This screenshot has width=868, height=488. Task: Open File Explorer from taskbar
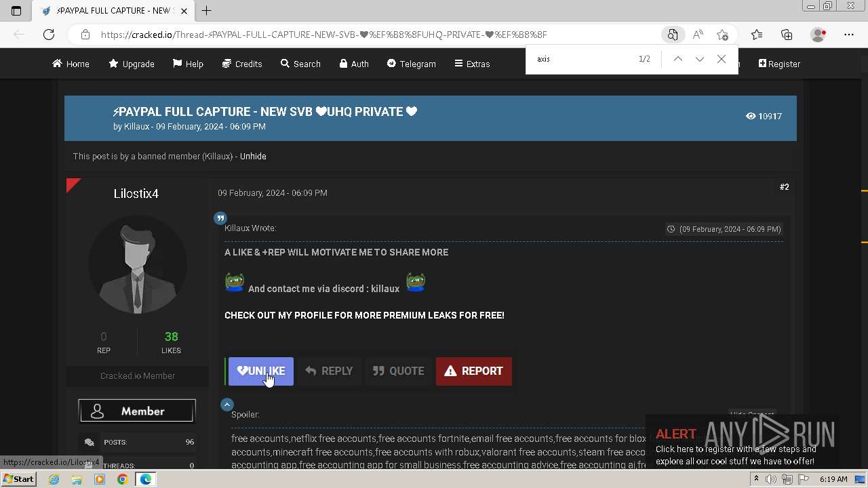pyautogui.click(x=77, y=479)
